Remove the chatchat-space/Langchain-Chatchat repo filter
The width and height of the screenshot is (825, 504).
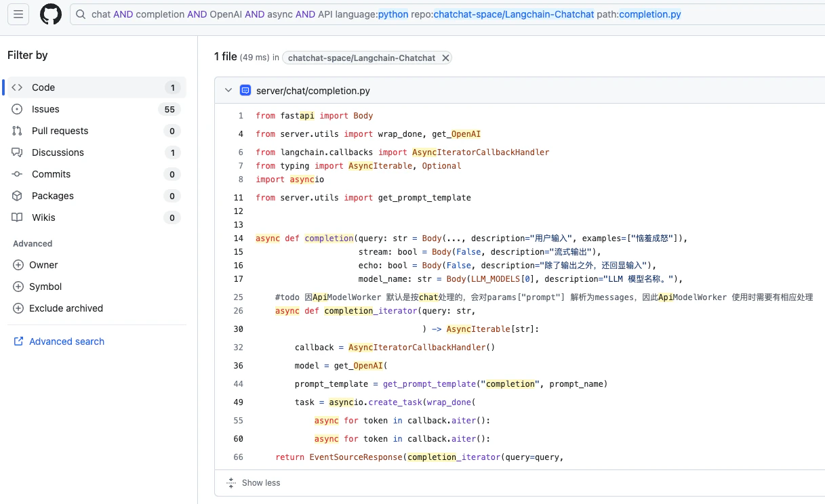445,58
